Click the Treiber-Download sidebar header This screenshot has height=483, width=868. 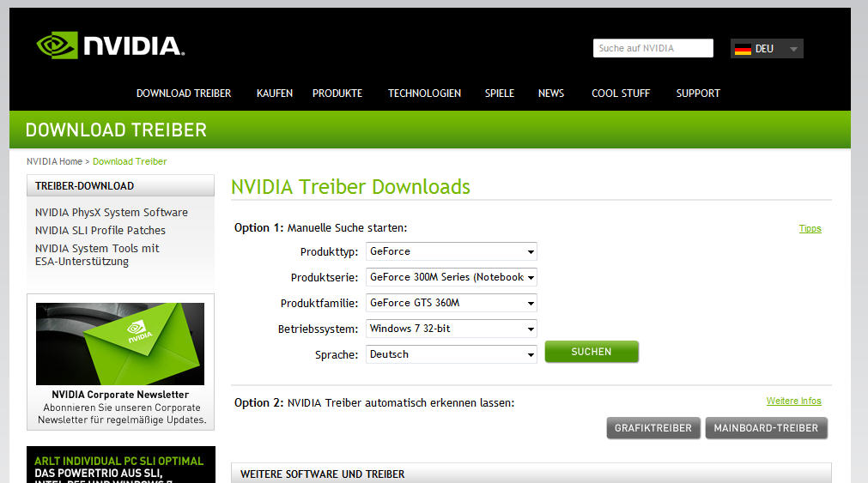coord(120,186)
